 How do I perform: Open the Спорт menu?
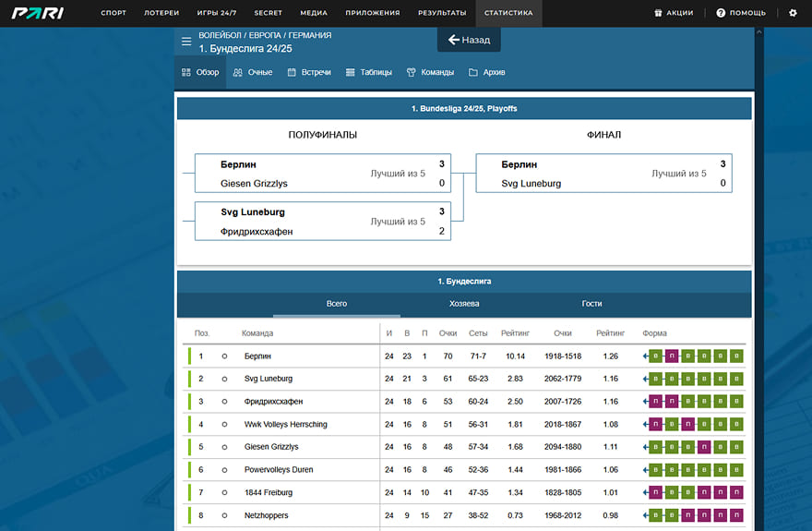tap(113, 13)
